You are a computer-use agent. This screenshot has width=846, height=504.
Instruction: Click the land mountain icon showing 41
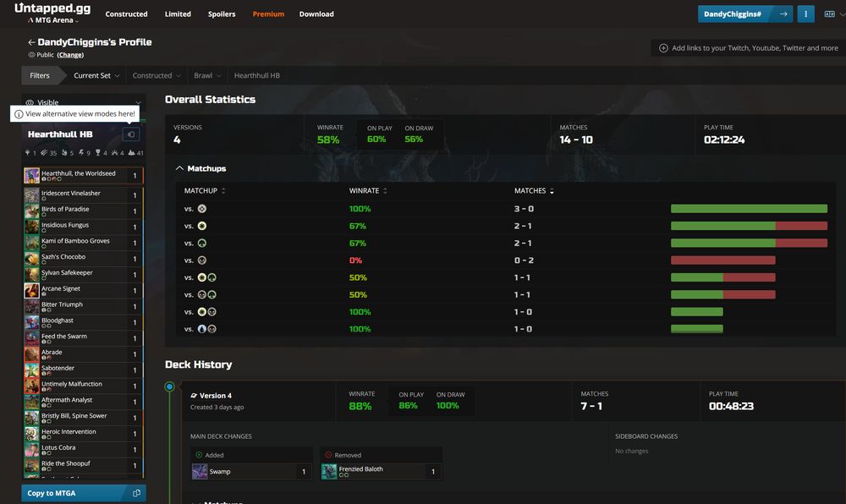pos(132,153)
